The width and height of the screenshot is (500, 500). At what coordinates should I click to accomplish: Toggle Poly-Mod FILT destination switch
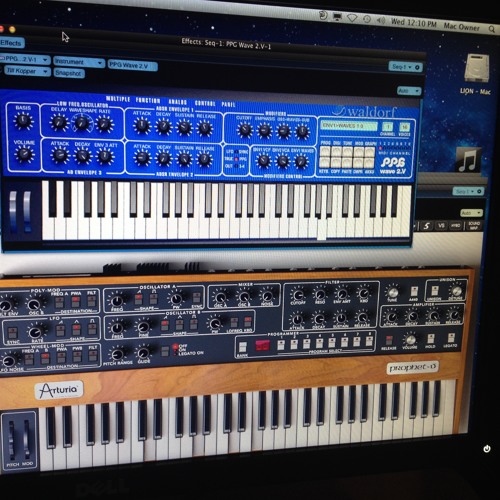92,301
